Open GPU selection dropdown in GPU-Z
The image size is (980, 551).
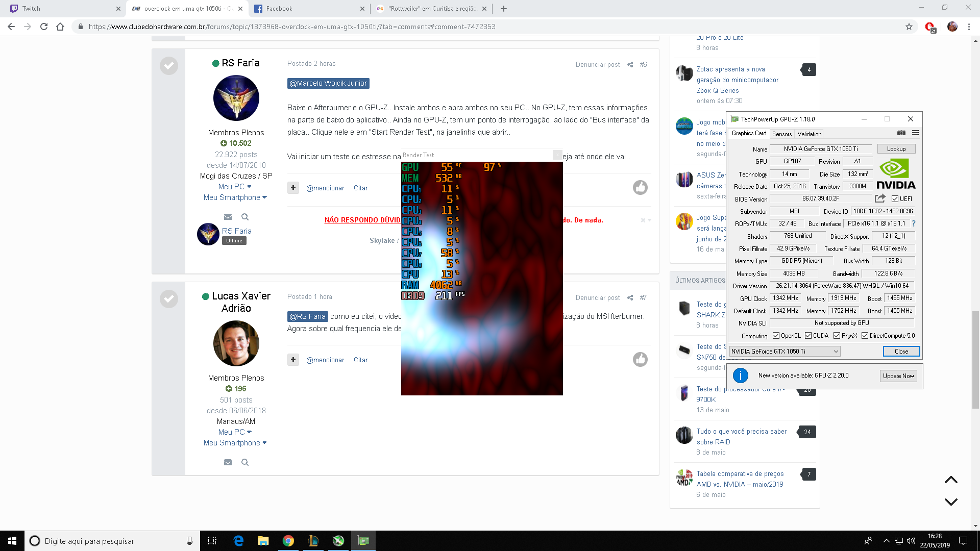pyautogui.click(x=785, y=351)
